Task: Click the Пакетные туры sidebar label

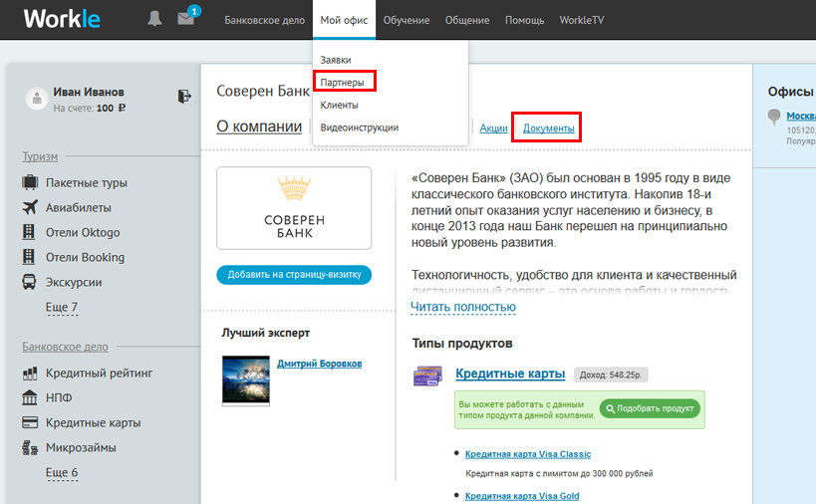Action: pyautogui.click(x=87, y=182)
